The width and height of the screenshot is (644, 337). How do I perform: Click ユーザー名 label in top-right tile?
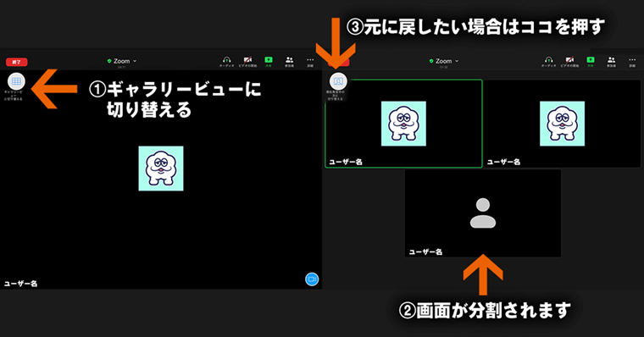pos(503,162)
